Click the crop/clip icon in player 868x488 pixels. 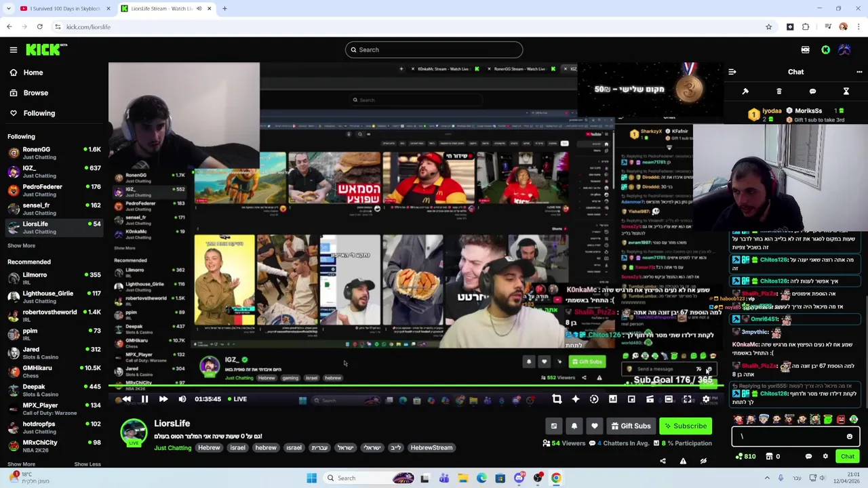click(x=557, y=399)
